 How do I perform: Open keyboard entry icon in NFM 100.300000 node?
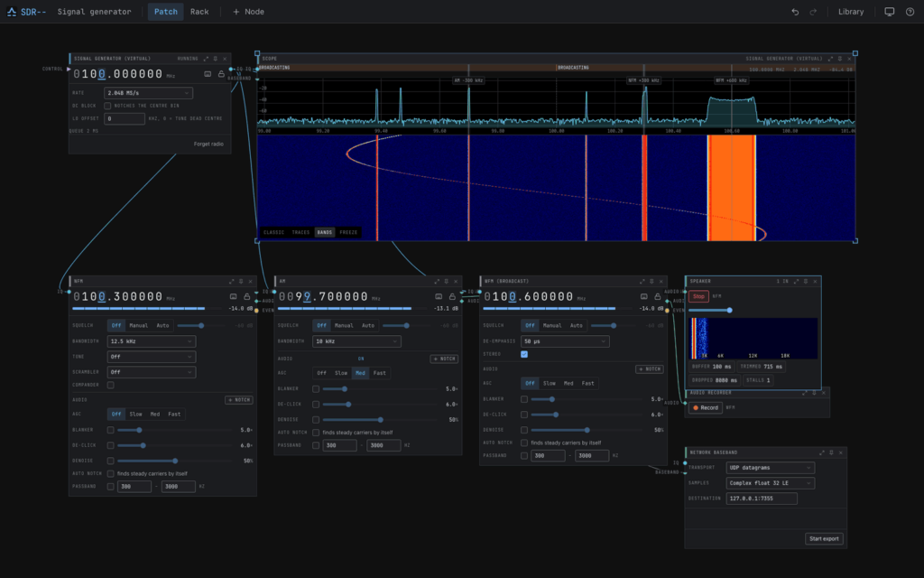point(234,296)
